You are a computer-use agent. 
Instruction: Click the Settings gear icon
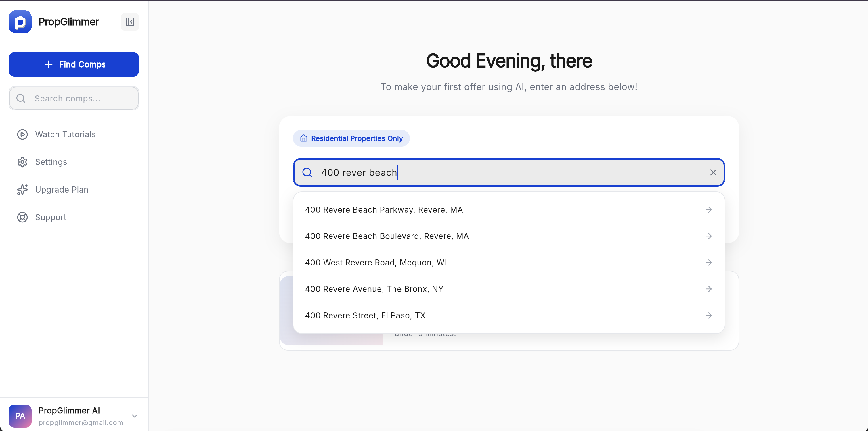(22, 162)
